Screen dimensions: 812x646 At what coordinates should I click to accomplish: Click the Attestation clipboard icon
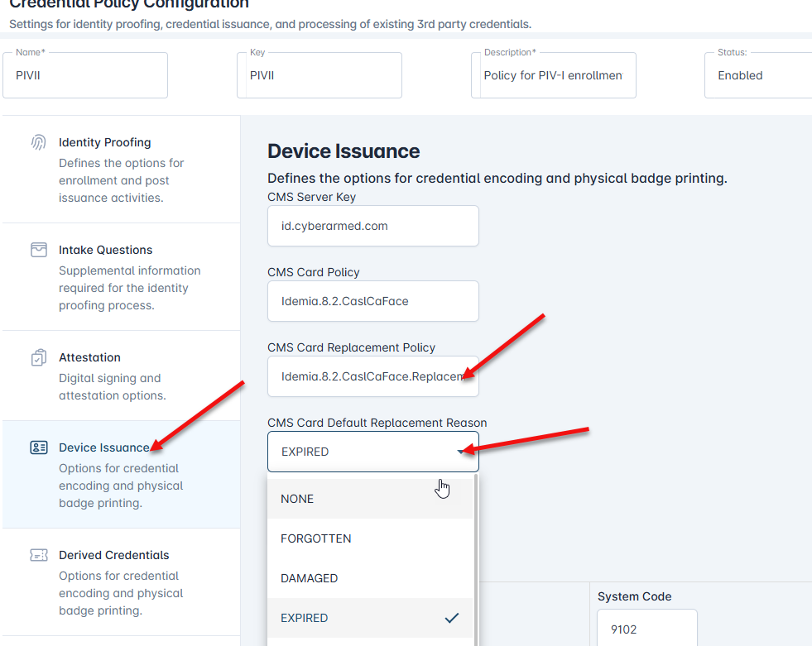(x=38, y=357)
